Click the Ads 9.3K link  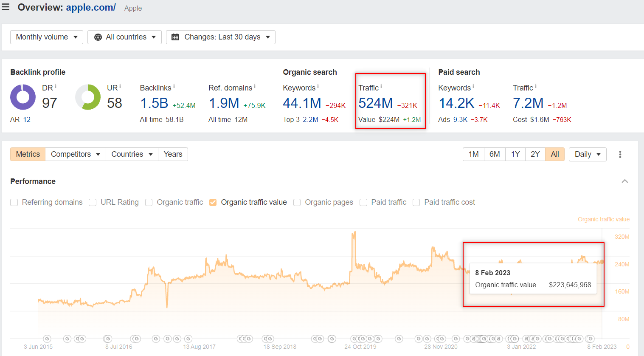pyautogui.click(x=460, y=120)
